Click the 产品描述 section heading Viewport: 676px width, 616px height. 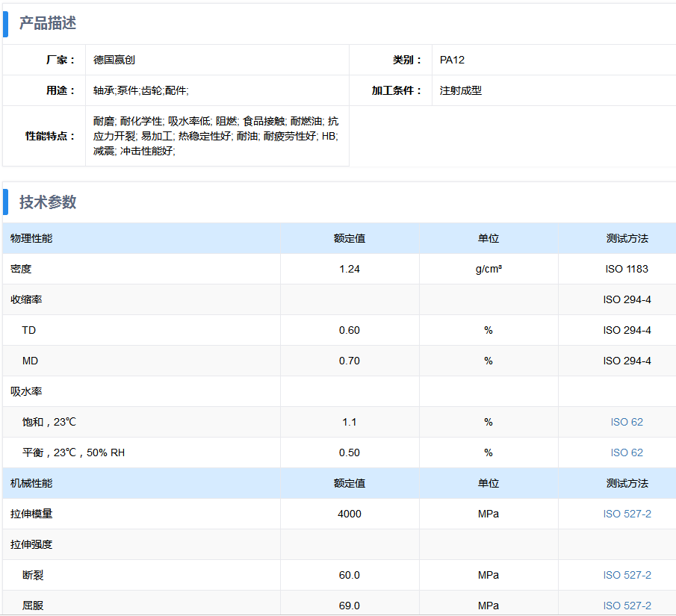click(48, 23)
